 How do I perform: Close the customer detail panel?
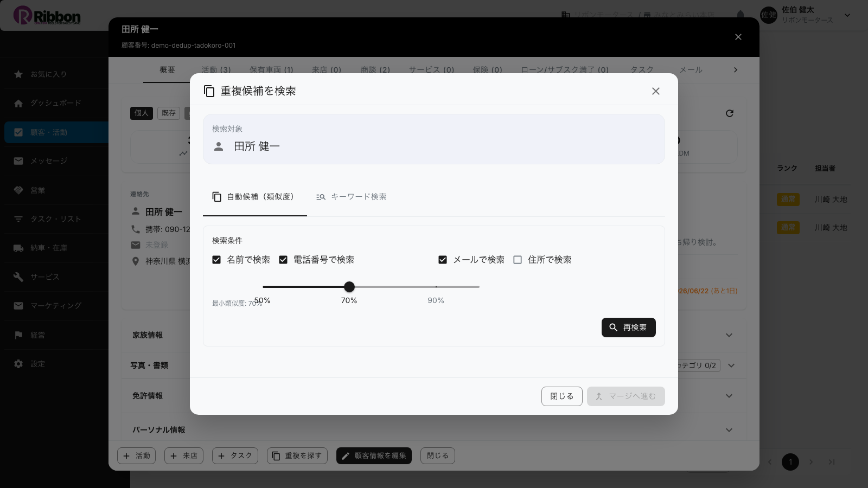(738, 37)
